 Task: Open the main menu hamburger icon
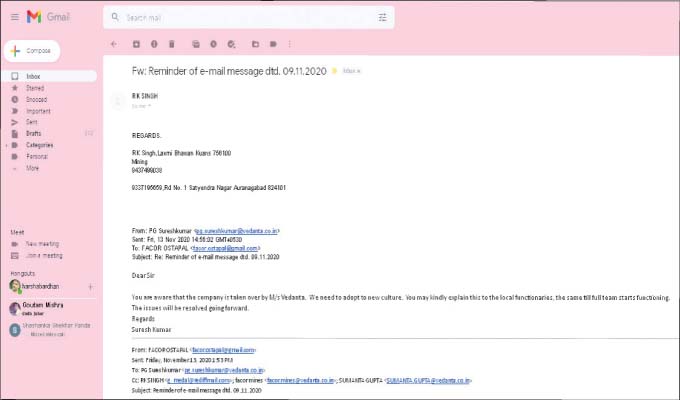[13, 17]
